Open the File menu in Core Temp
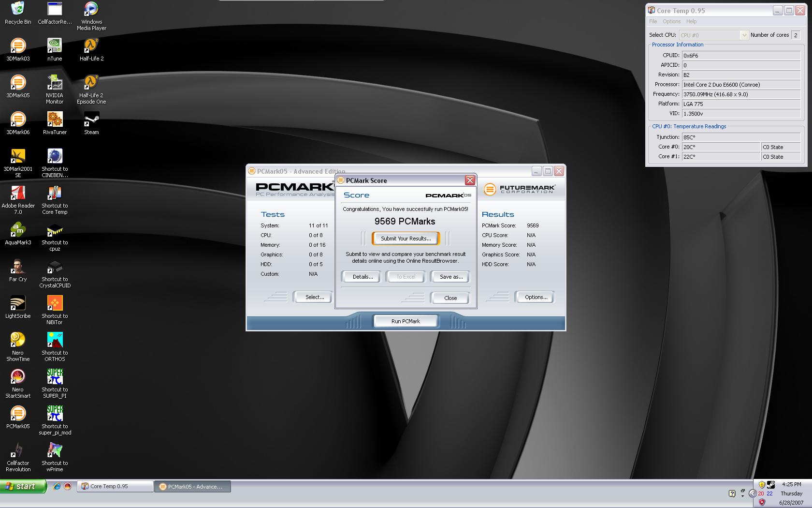 [653, 21]
